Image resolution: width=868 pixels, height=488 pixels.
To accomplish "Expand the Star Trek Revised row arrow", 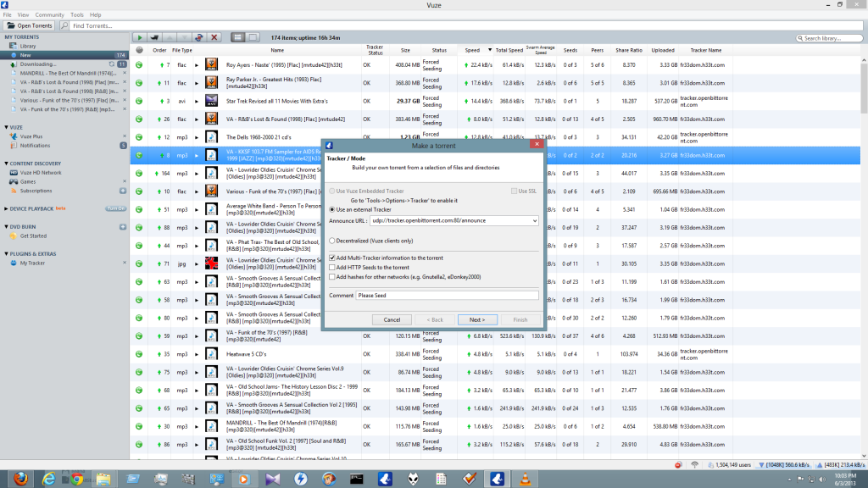I will pyautogui.click(x=197, y=102).
